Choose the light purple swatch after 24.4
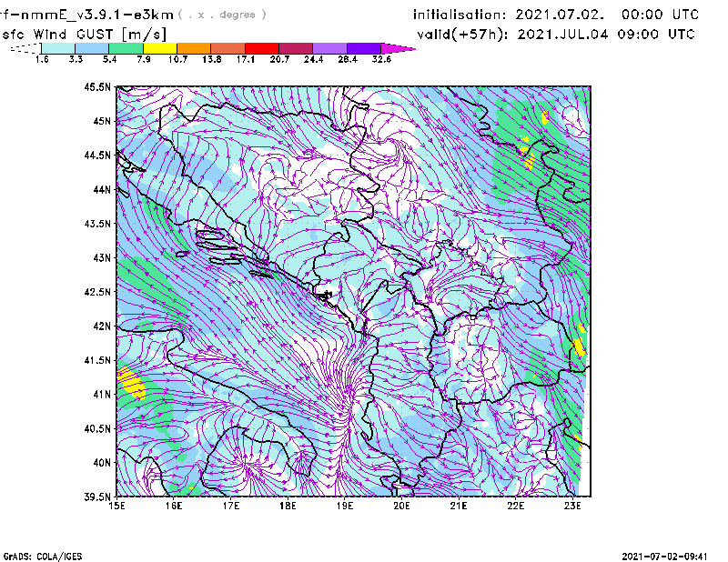This screenshot has width=728, height=562. click(x=329, y=48)
